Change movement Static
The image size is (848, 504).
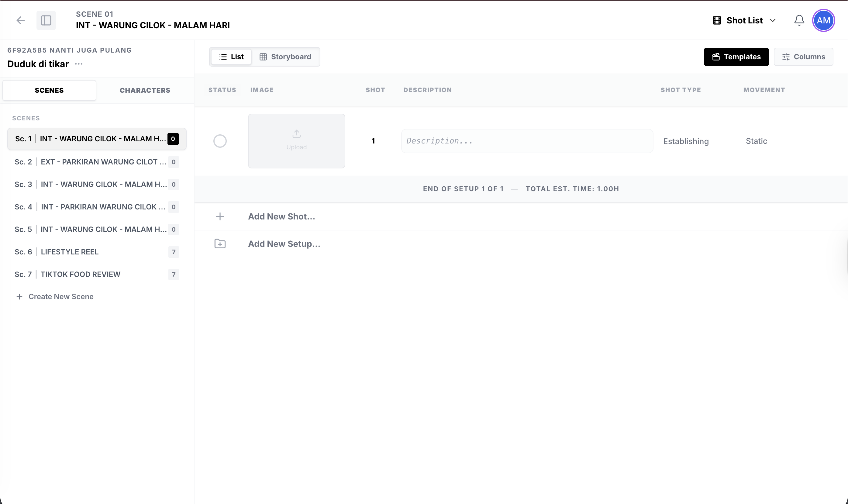pos(756,141)
